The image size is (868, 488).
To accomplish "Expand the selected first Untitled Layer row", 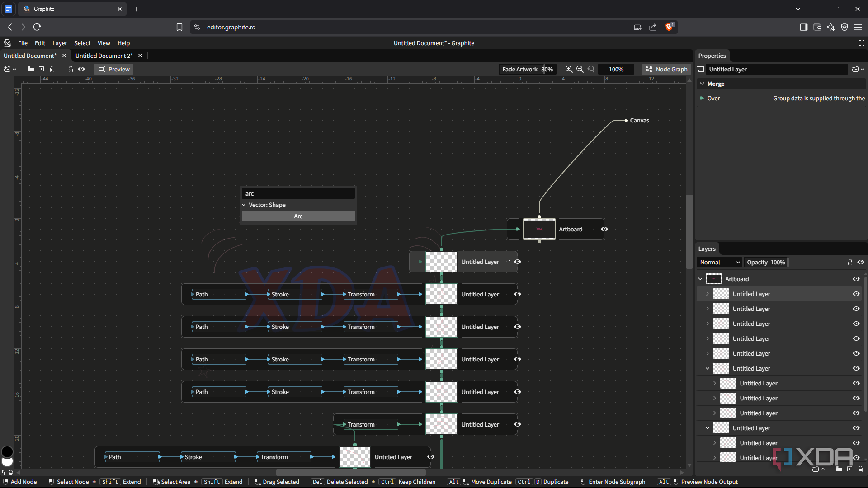I will (708, 294).
